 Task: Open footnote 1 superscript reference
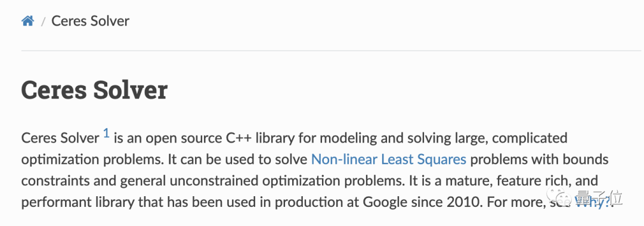coord(106,133)
